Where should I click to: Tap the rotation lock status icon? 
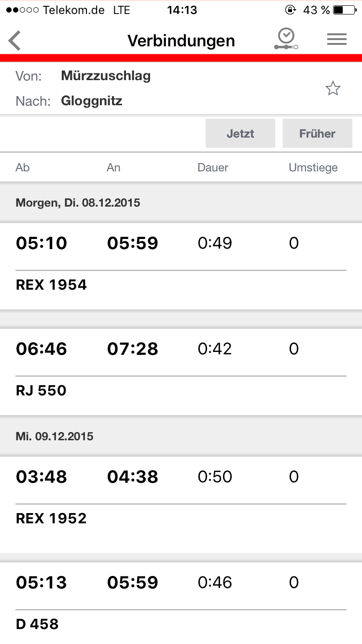tap(291, 10)
